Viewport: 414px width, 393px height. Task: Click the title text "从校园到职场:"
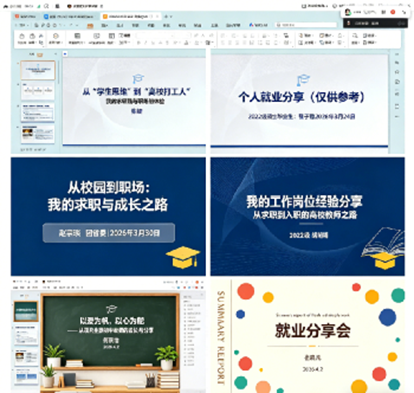point(108,188)
